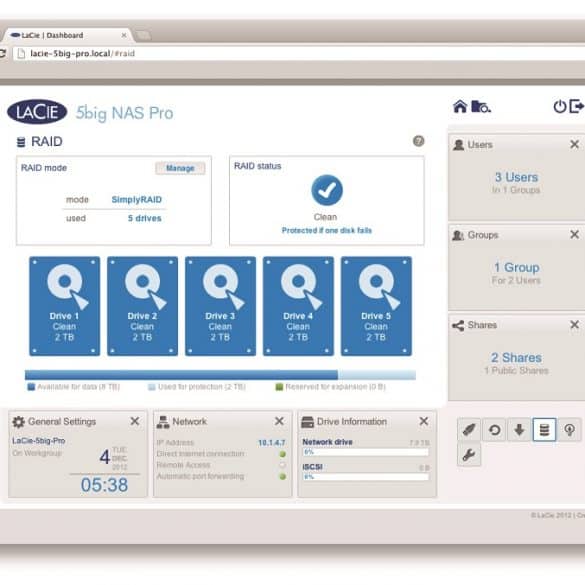Click the 5 drives value
The width and height of the screenshot is (585, 585).
click(x=145, y=218)
